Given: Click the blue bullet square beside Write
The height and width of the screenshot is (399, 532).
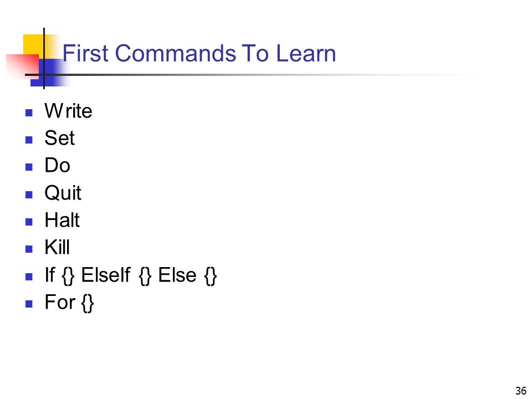Looking at the screenshot, I should point(29,112).
